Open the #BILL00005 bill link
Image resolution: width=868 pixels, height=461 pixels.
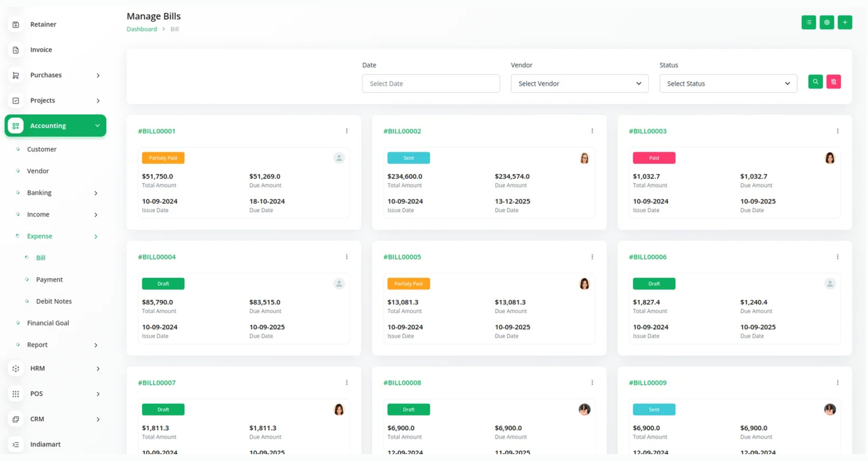pos(402,257)
